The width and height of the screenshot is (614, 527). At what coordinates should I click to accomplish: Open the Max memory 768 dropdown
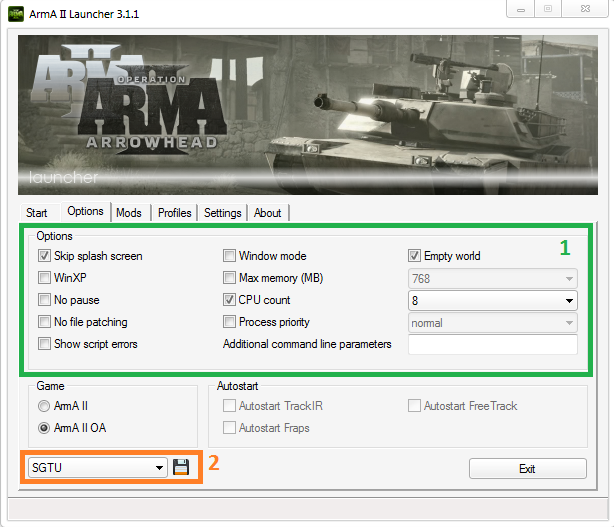point(493,279)
